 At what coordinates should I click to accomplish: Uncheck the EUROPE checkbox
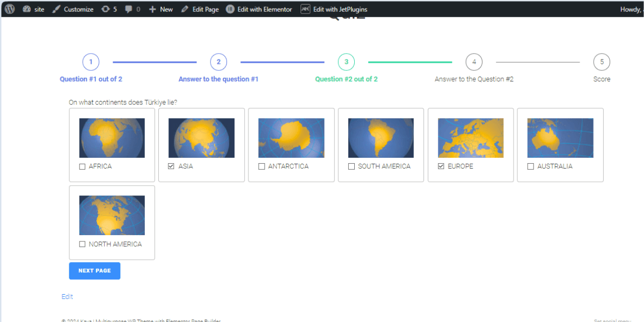click(x=441, y=167)
